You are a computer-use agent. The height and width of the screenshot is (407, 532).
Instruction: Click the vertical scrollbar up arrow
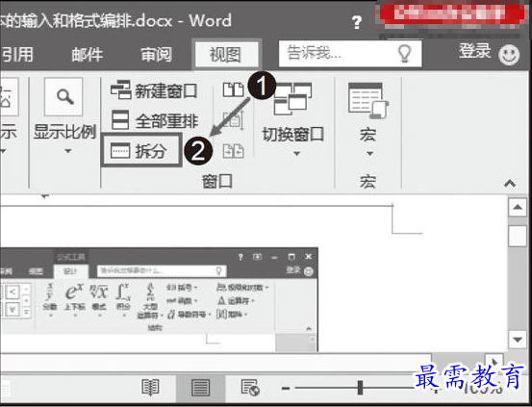pos(518,207)
